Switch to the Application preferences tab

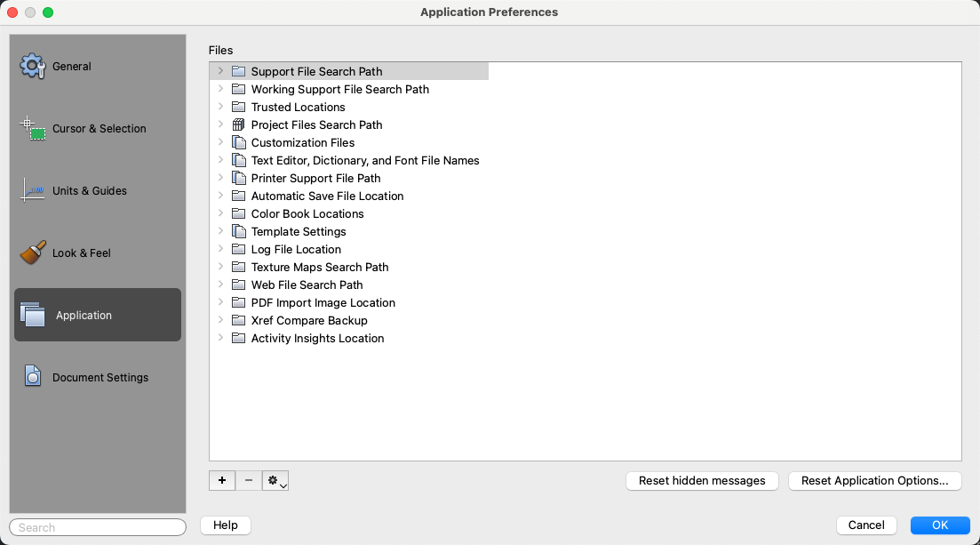point(98,315)
